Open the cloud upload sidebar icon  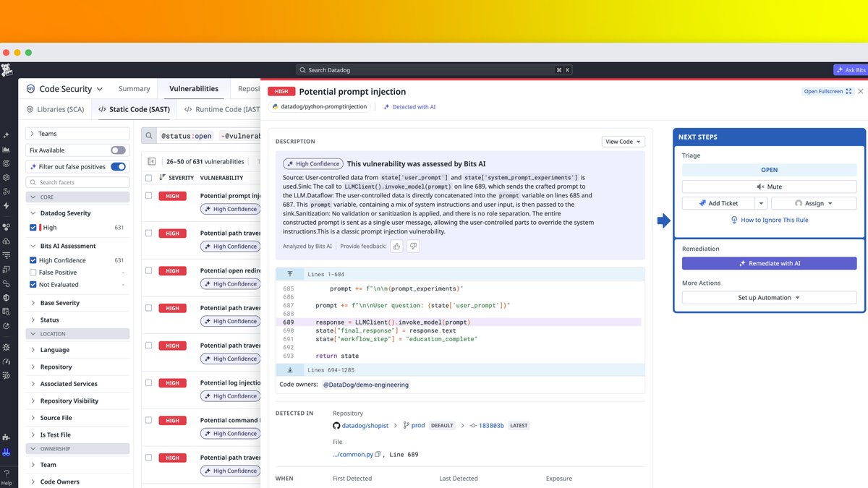point(7,241)
